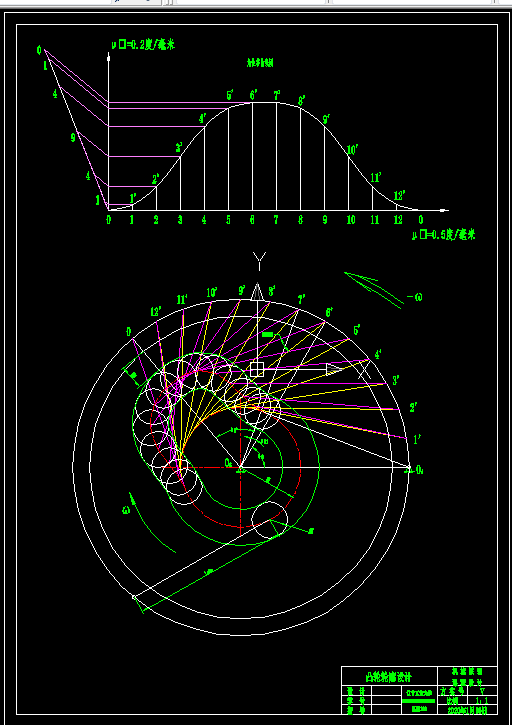The height and width of the screenshot is (725, 512).
Task: Click tick number 11 on the graph's horizontal axis
Action: (x=375, y=220)
